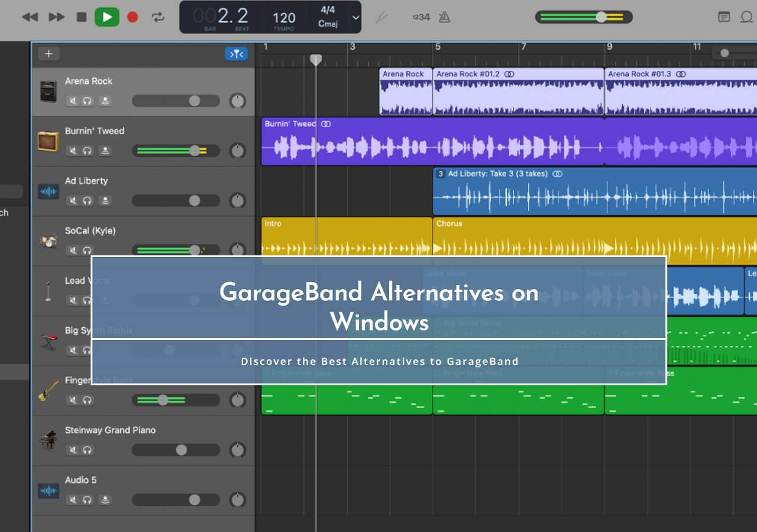Select the Arena Rock #01.2 audio region
The height and width of the screenshot is (532, 757).
point(518,91)
